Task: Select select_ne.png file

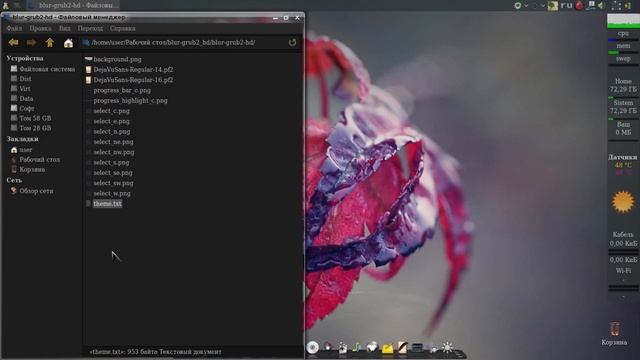Action: coord(113,142)
